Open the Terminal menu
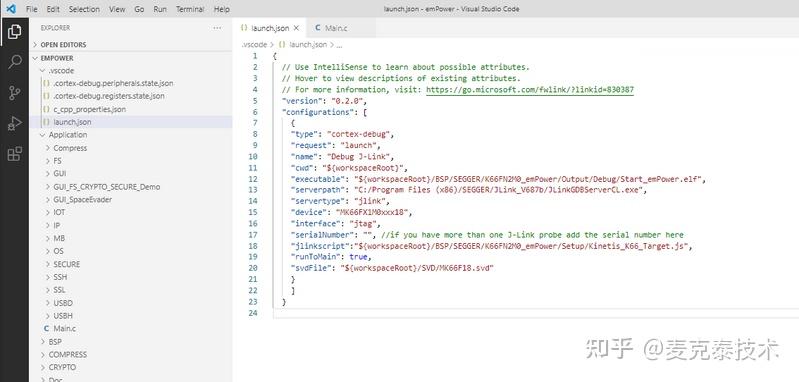799x382 pixels. [190, 9]
